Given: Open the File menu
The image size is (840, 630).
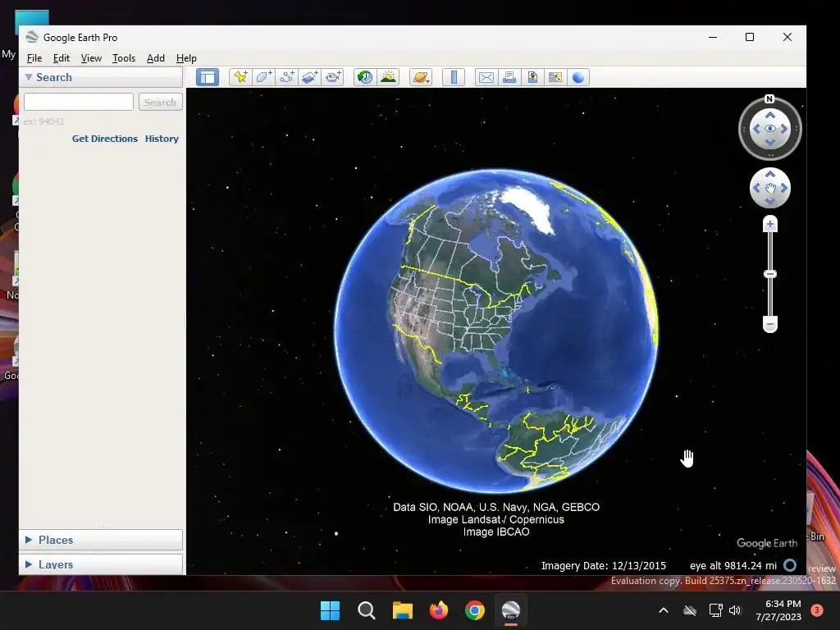Looking at the screenshot, I should pyautogui.click(x=34, y=58).
